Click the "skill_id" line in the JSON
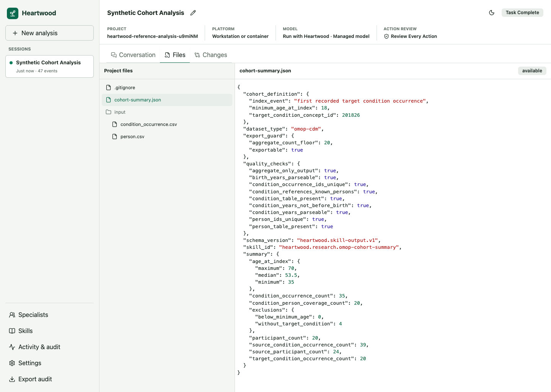Screen dimensions: 551x392 [x=323, y=247]
